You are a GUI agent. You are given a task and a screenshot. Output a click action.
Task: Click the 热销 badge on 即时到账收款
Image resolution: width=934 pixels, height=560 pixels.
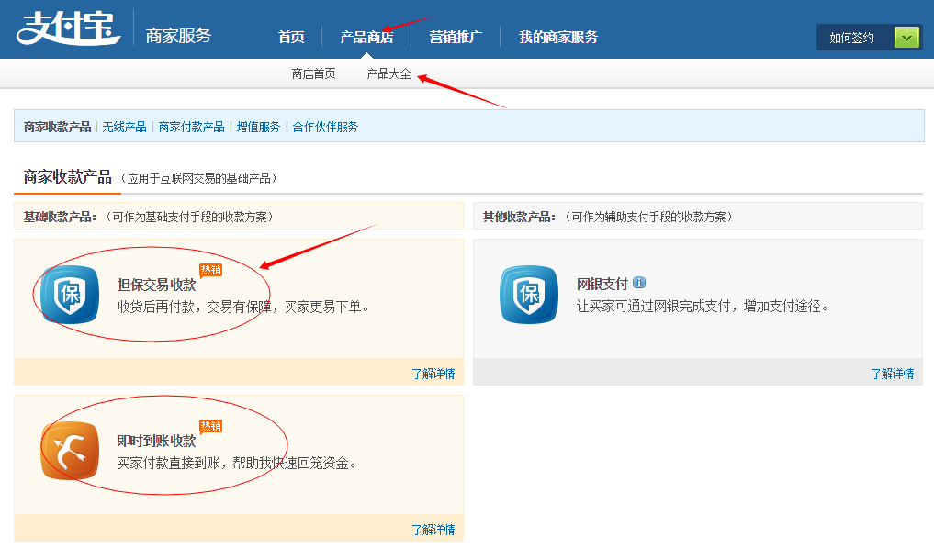[211, 426]
